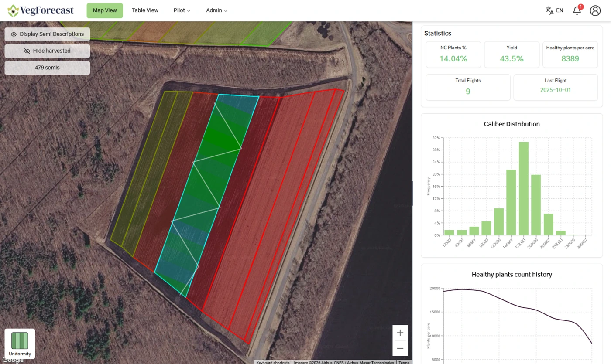Click the Statistics heading
This screenshot has width=611, height=364.
coord(437,33)
